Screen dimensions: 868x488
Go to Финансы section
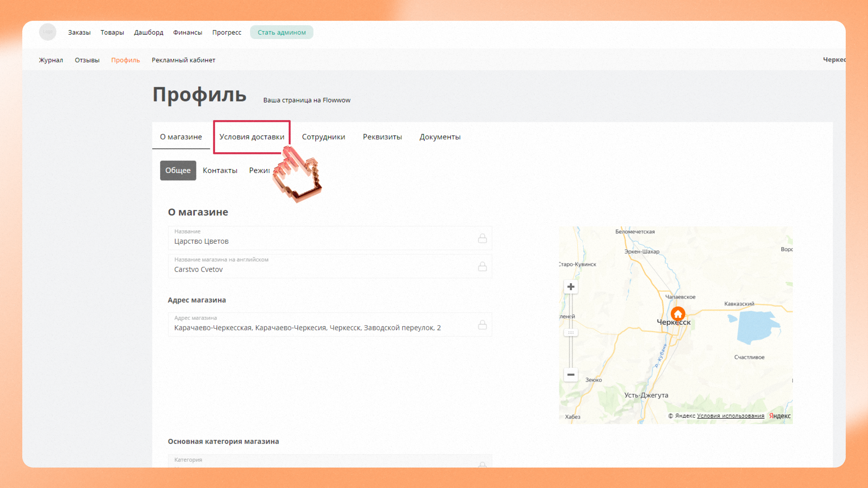187,32
